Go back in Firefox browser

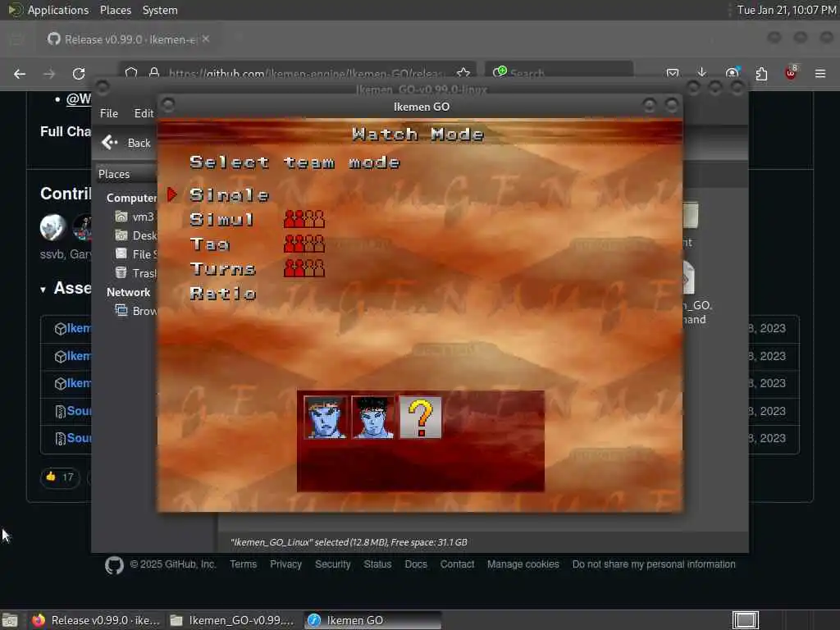[x=20, y=74]
